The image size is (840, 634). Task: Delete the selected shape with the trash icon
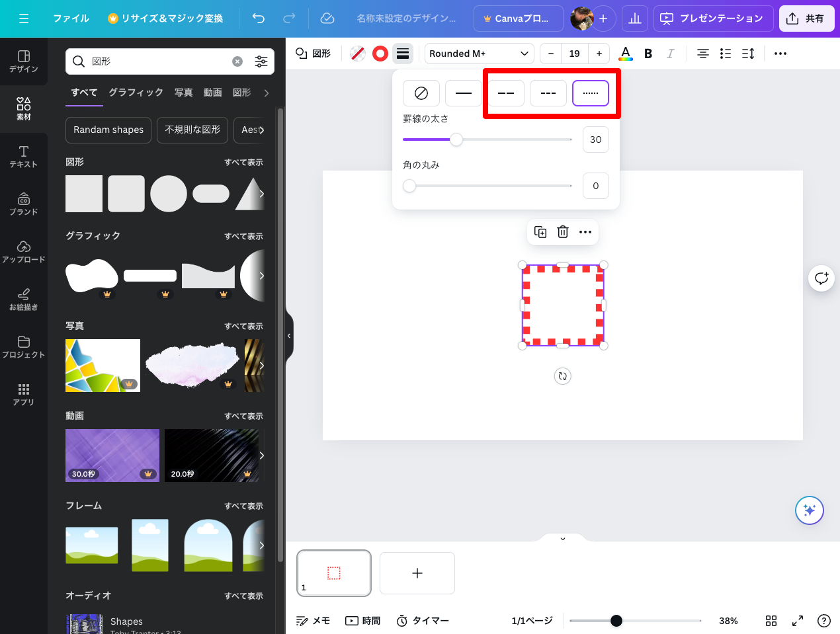click(562, 232)
